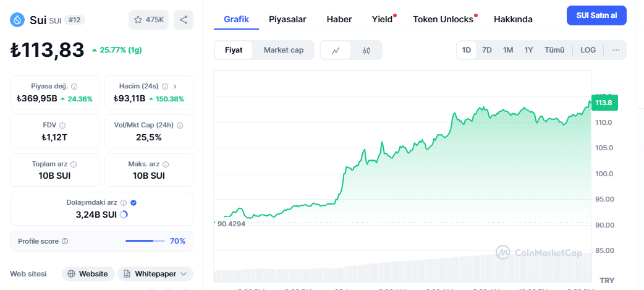This screenshot has height=290, width=644.
Task: Select the Market cap chart toggle
Action: [284, 50]
